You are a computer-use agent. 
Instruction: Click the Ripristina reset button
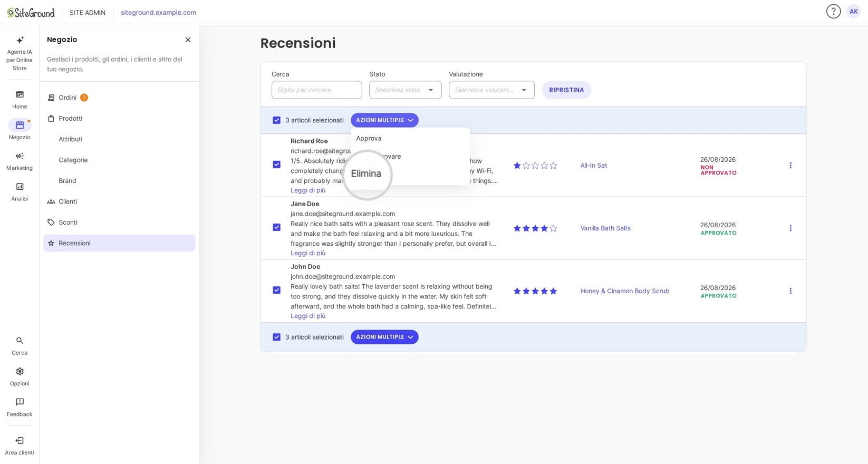pos(566,90)
